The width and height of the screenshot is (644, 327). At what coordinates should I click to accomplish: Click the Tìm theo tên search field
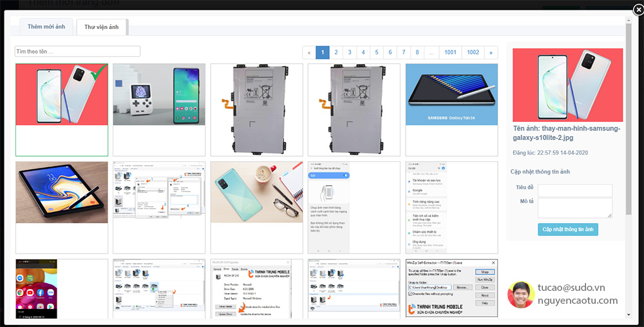coord(78,52)
